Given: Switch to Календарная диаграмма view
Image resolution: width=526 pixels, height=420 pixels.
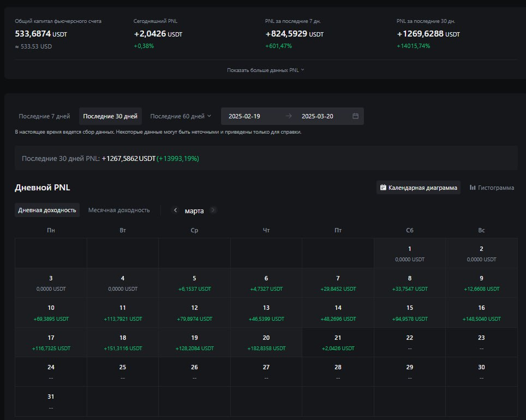Looking at the screenshot, I should (x=419, y=188).
